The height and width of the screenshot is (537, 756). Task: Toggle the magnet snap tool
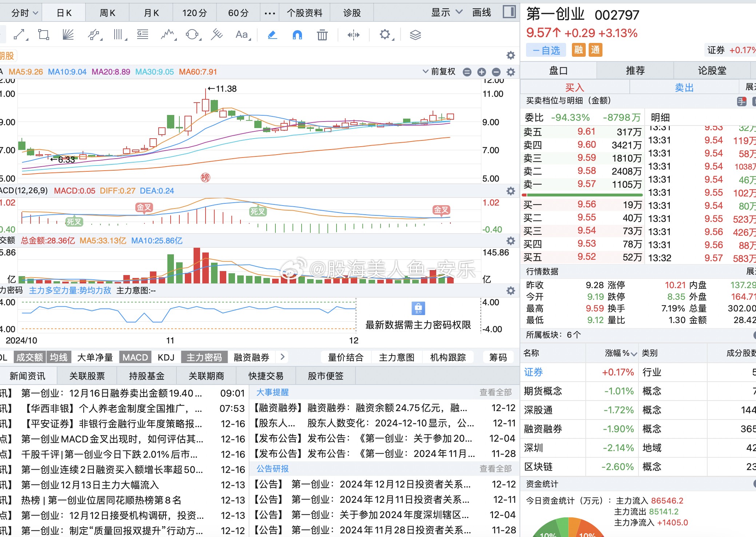pyautogui.click(x=297, y=35)
